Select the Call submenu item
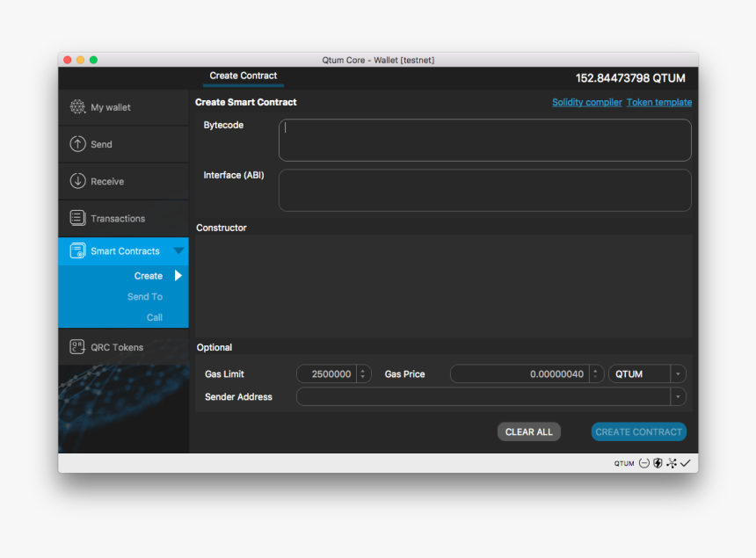This screenshot has width=756, height=558. click(155, 317)
